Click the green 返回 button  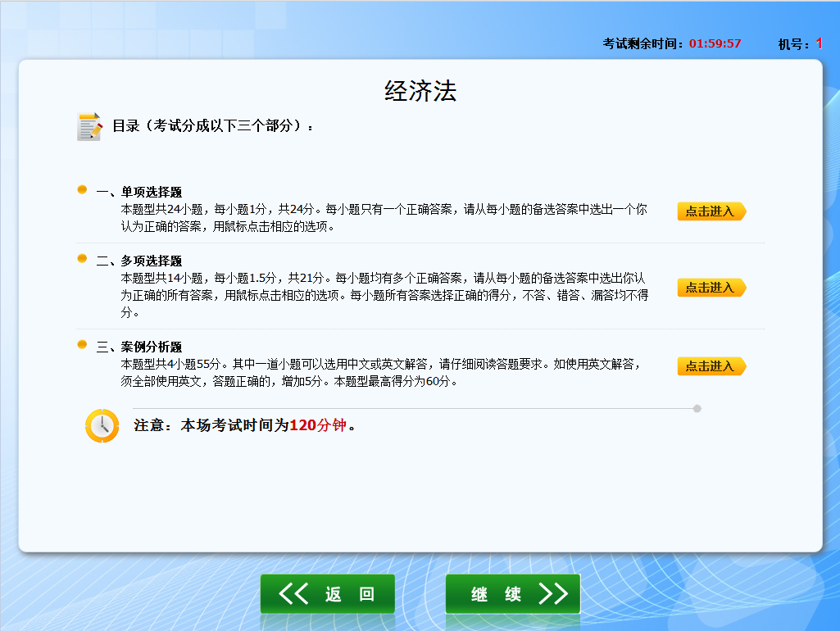[x=327, y=593]
